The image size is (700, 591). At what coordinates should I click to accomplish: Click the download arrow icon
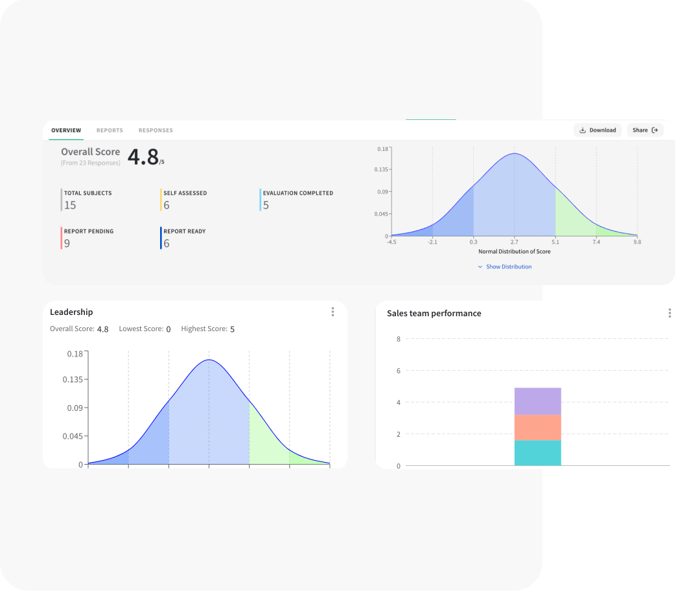click(583, 130)
